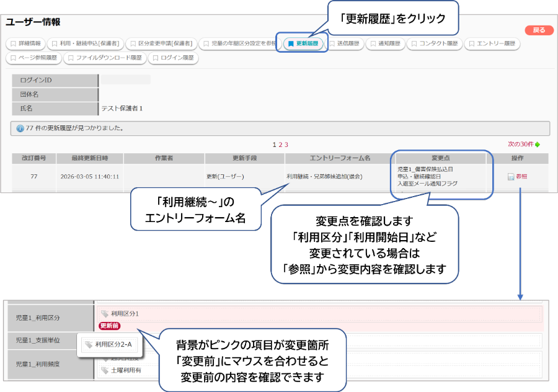
Task: Open the コンタクト履歴 tab
Action: click(x=434, y=44)
